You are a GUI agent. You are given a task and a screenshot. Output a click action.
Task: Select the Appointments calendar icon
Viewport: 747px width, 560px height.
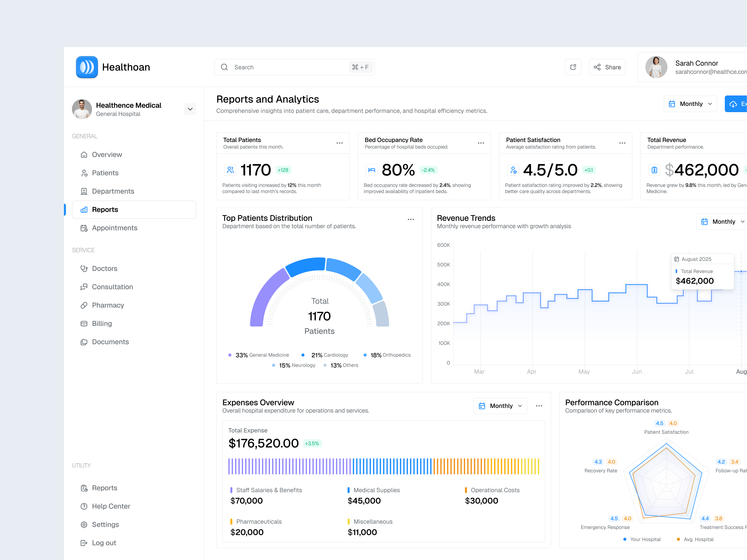click(x=84, y=228)
